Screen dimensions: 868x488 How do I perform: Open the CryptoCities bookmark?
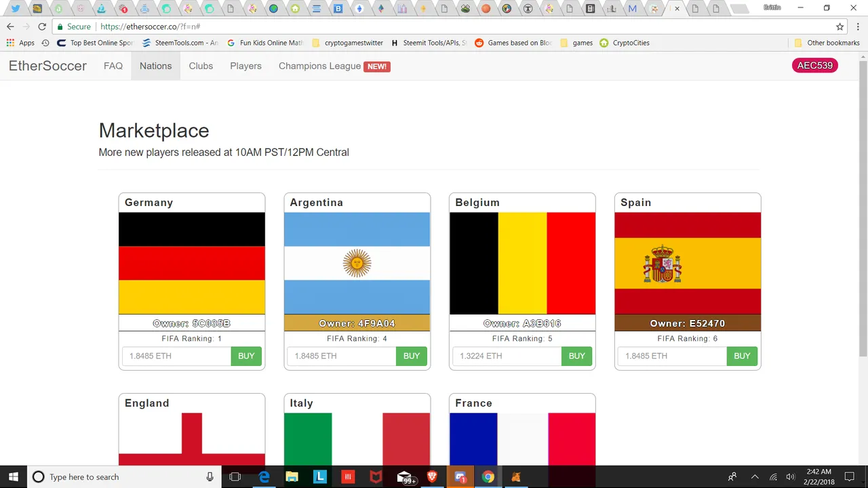tap(625, 43)
